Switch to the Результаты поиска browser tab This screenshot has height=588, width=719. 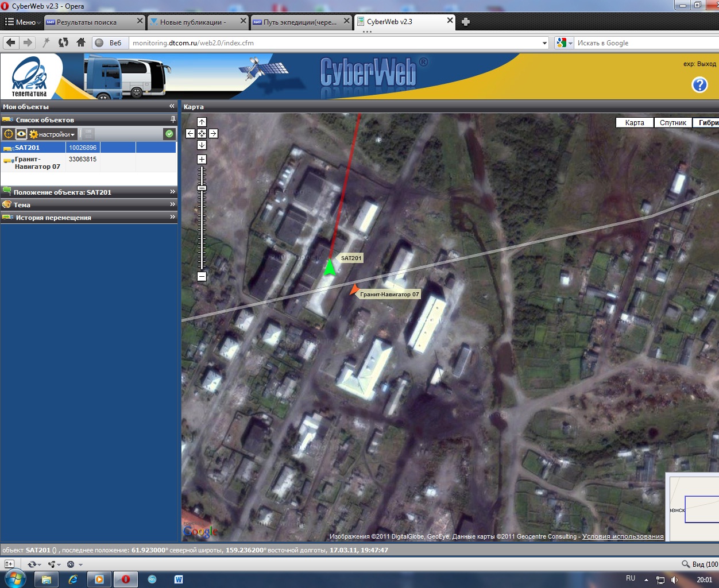pos(86,22)
